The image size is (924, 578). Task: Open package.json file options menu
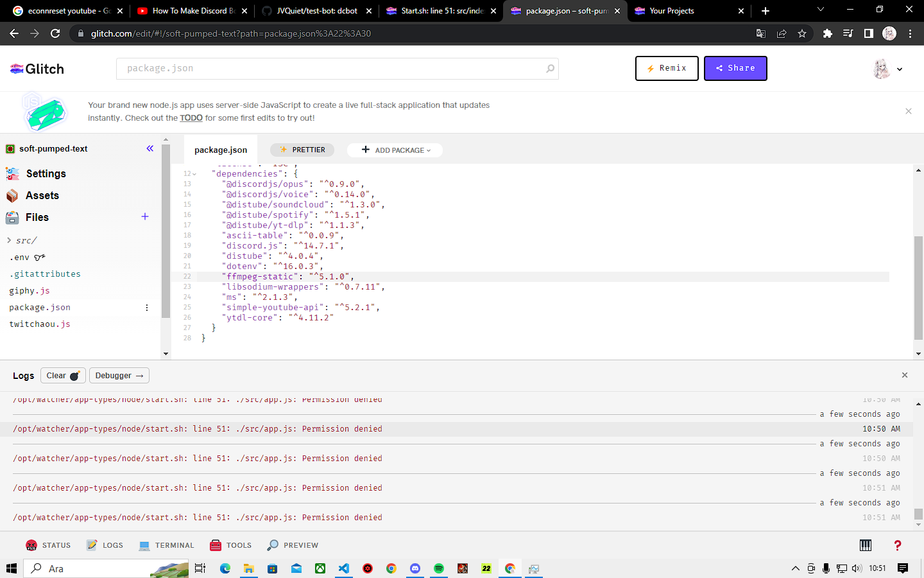click(147, 308)
